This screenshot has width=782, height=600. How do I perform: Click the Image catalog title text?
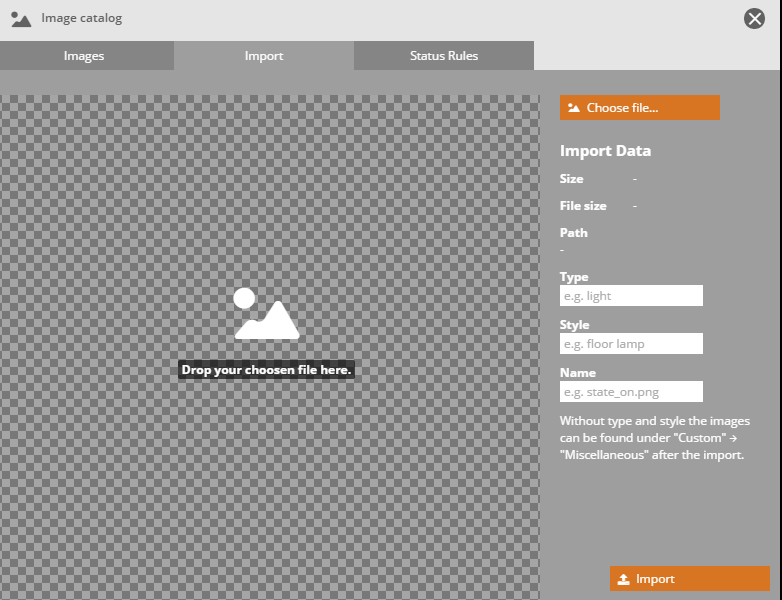(82, 19)
